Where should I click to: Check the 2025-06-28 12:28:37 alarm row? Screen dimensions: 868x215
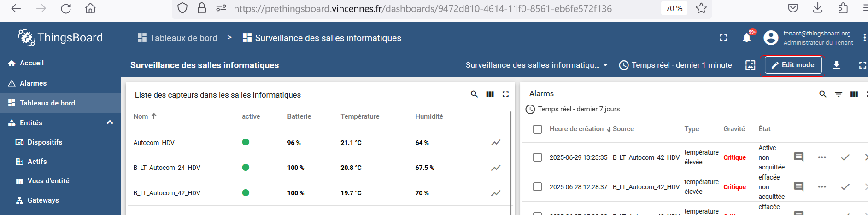click(x=537, y=187)
